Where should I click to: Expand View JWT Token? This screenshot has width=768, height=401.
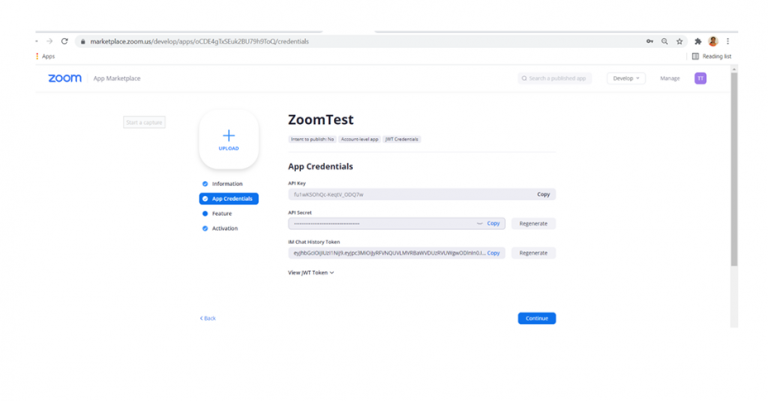(x=311, y=273)
